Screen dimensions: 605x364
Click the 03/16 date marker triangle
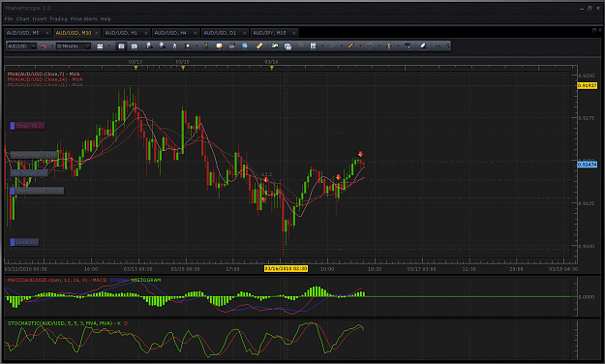(x=272, y=68)
